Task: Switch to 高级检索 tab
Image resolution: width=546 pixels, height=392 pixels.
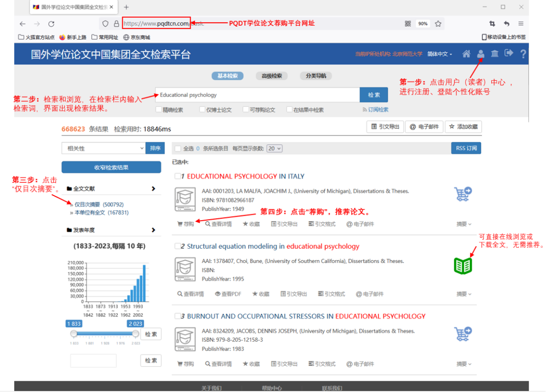Action: coord(272,76)
